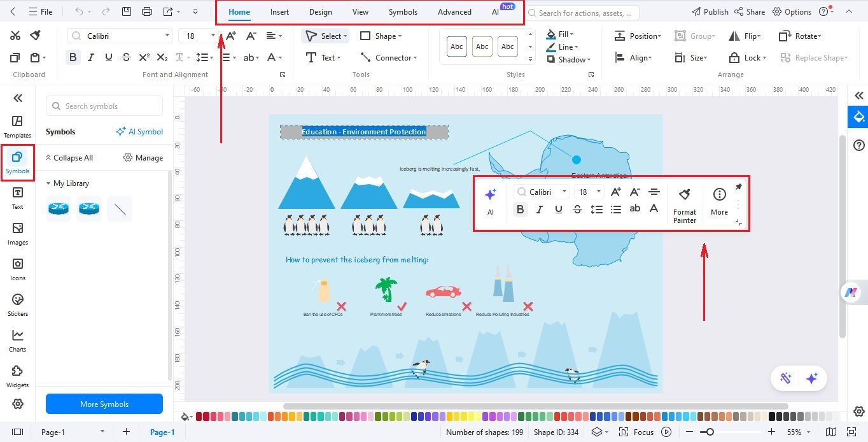Open the Text sidebar panel
The image size is (868, 442).
click(x=17, y=198)
